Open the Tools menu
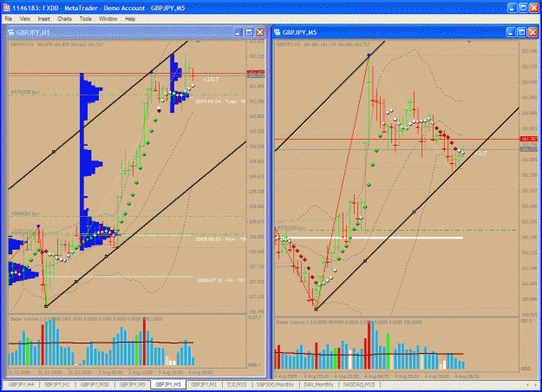Screen dimensions: 542x392 (x=85, y=19)
